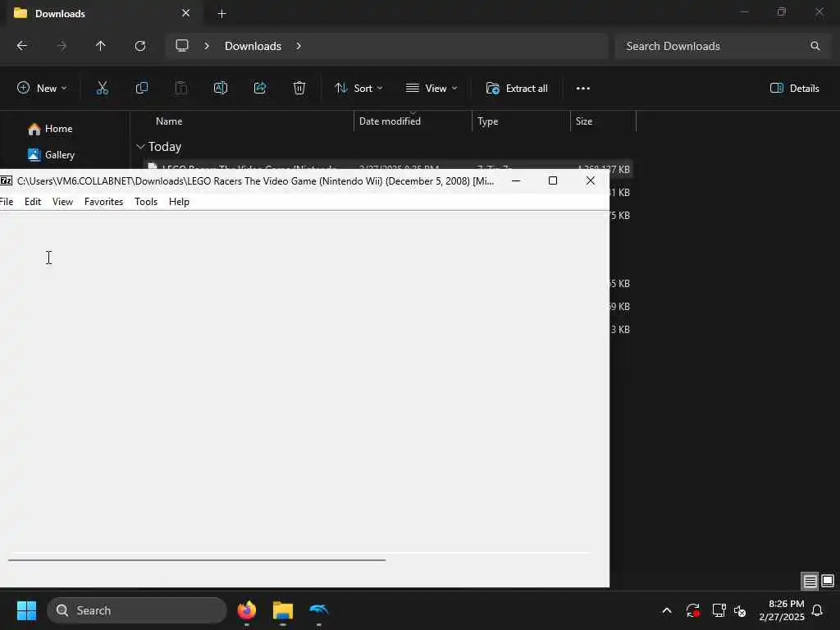Open the See more ellipsis menu
Viewport: 840px width, 630px height.
point(583,89)
